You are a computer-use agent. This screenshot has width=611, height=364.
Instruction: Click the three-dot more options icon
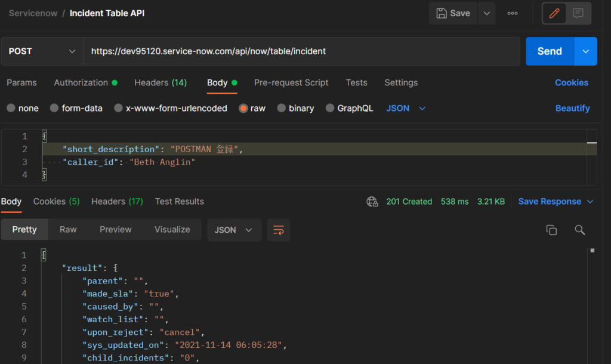[513, 13]
